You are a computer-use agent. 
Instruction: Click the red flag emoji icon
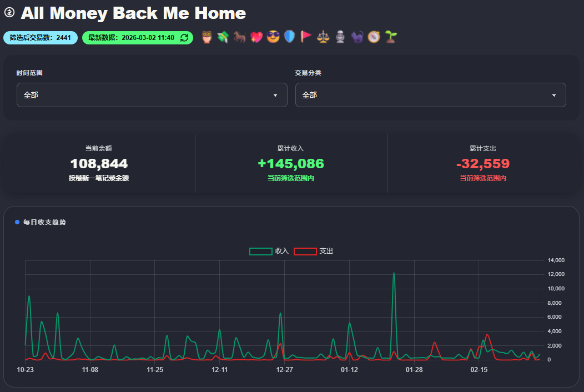306,37
